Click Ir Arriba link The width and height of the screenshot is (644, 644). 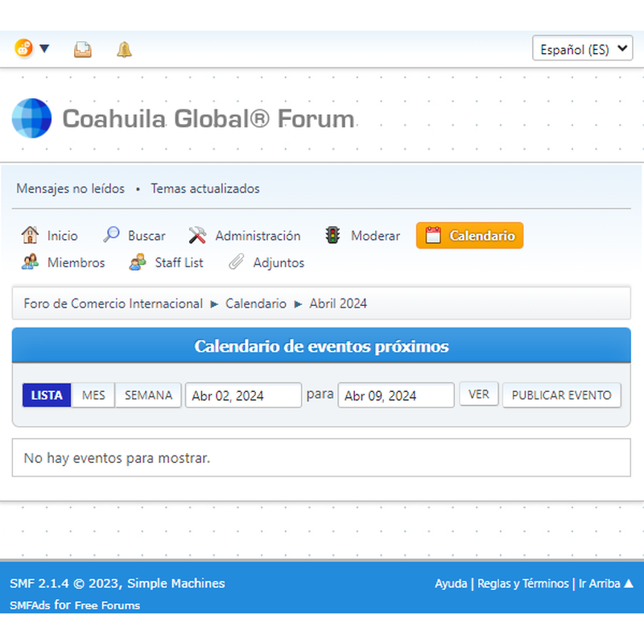(x=606, y=583)
